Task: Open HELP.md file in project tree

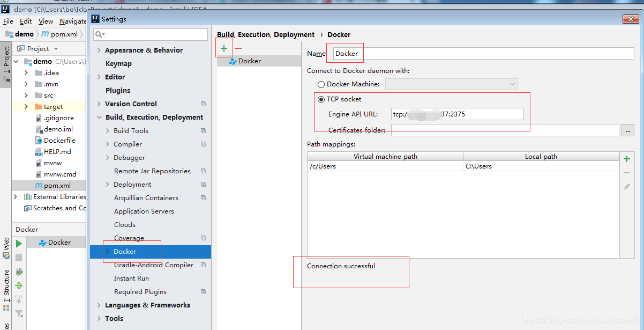Action: coord(57,151)
